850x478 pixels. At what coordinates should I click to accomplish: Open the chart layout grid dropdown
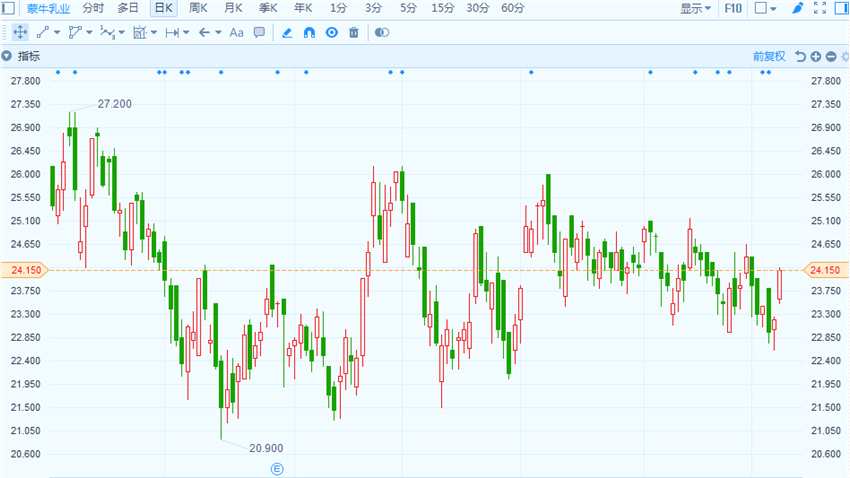click(x=765, y=8)
